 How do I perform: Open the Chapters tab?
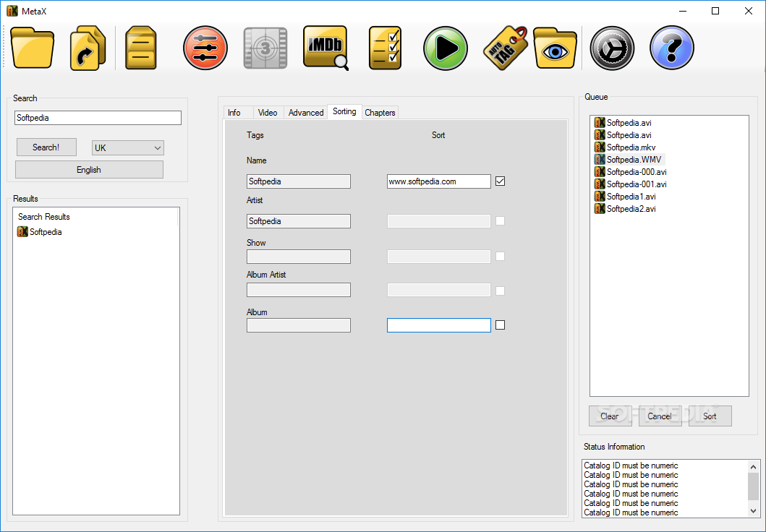(380, 112)
